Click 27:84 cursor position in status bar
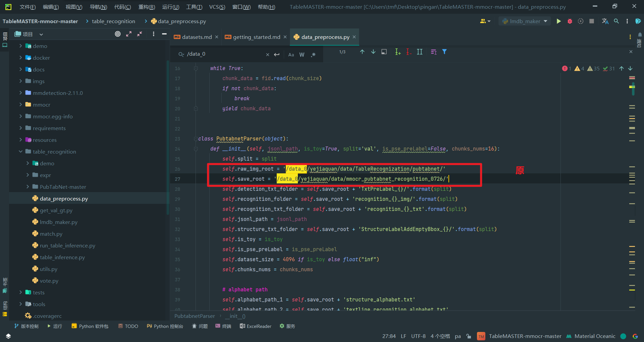The image size is (644, 342). [389, 336]
